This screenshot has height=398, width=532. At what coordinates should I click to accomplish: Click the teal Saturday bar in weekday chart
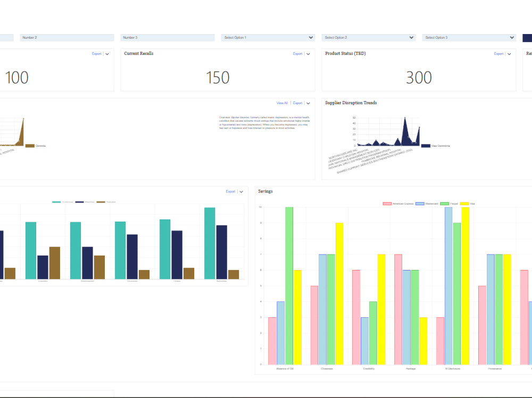coord(210,243)
